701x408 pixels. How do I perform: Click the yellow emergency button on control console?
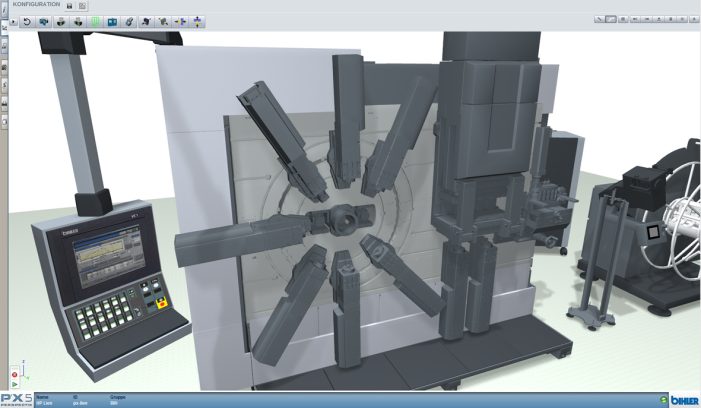(x=162, y=304)
